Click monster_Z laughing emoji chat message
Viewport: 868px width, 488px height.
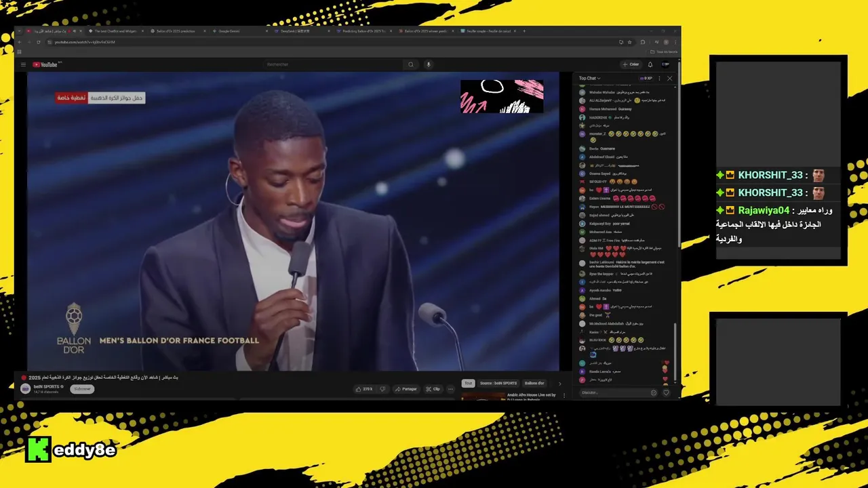pos(622,136)
